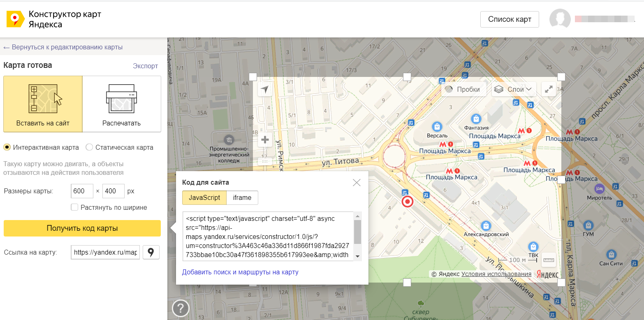The height and width of the screenshot is (320, 644).
Task: Click the college icon on map
Action: pyautogui.click(x=229, y=139)
